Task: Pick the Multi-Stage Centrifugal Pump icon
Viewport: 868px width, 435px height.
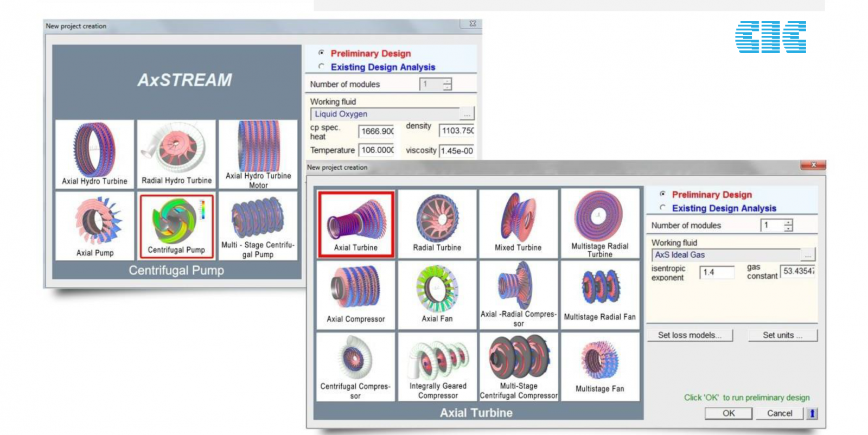Action: [258, 226]
